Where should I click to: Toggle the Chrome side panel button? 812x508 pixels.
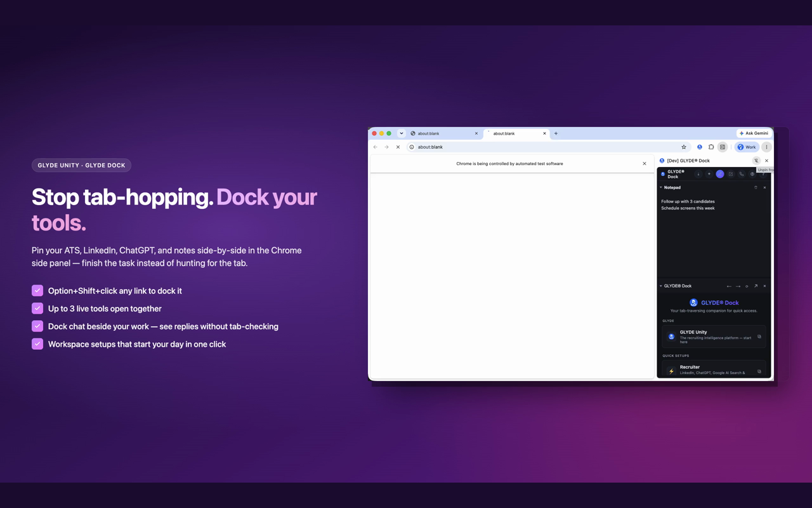(723, 147)
